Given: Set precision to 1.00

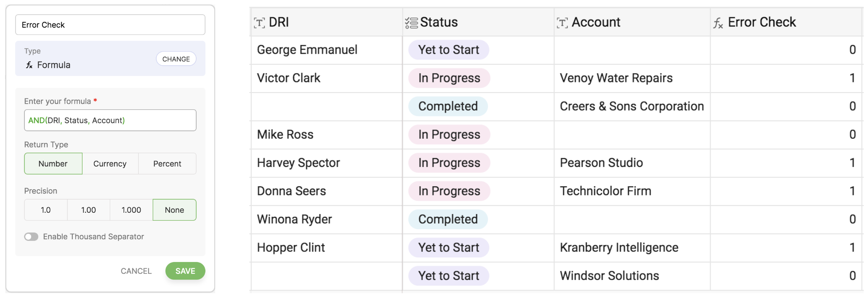Looking at the screenshot, I should [88, 210].
